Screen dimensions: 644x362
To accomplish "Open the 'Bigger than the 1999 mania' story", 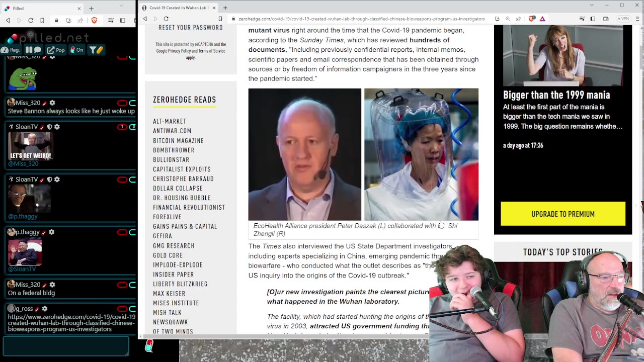I will tap(556, 95).
